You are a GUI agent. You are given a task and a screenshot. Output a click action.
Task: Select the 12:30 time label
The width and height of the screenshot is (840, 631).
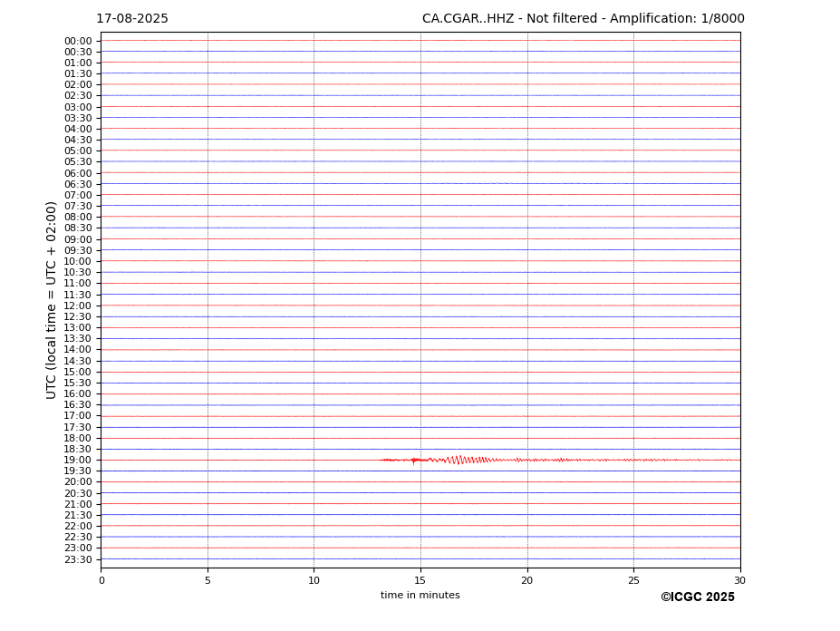78,316
